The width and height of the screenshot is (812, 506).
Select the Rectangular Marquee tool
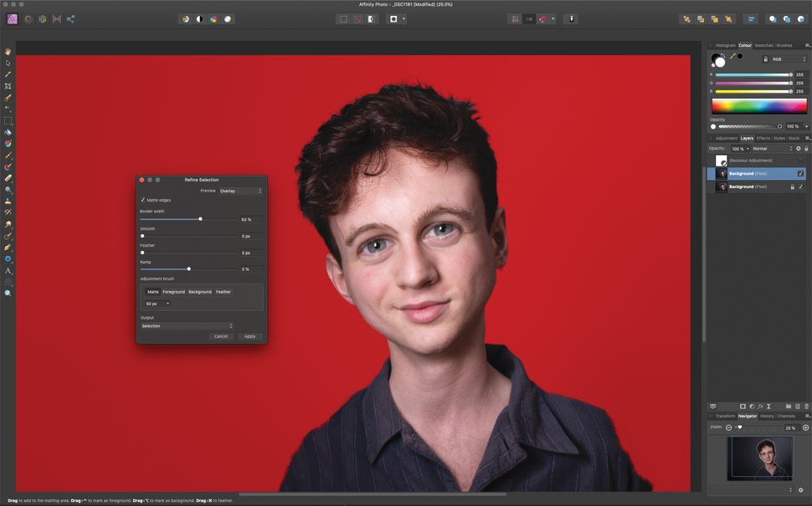pos(8,120)
